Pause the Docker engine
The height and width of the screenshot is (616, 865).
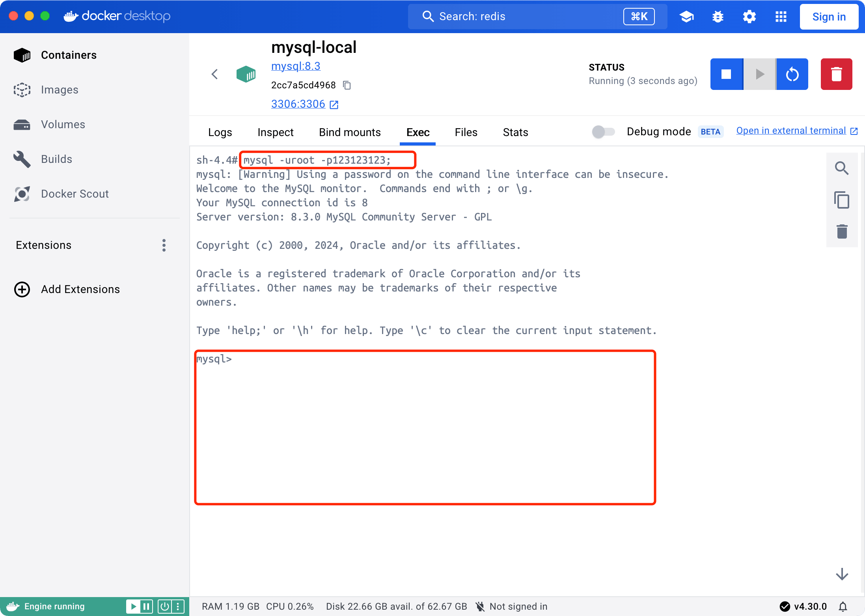[x=146, y=606]
